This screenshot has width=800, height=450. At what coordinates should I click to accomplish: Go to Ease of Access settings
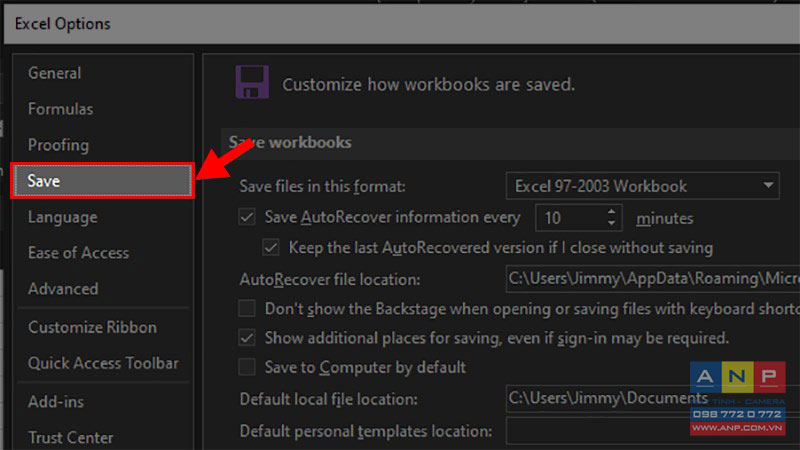pyautogui.click(x=78, y=253)
